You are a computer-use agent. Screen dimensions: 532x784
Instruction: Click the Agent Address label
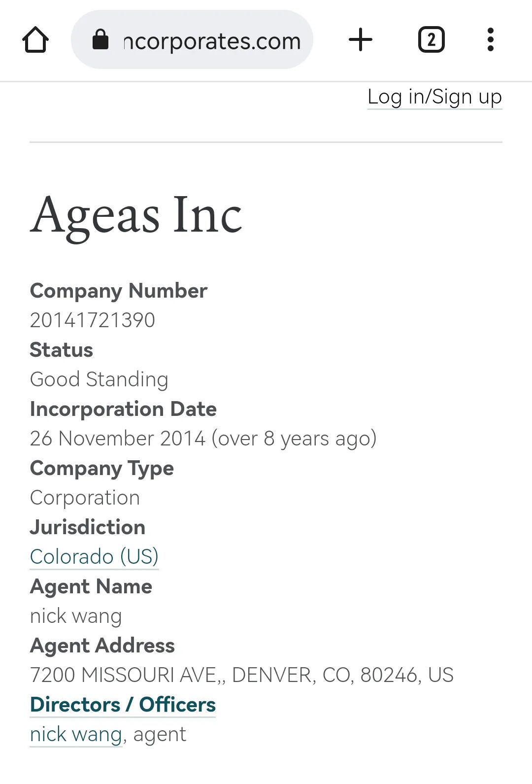tap(102, 646)
